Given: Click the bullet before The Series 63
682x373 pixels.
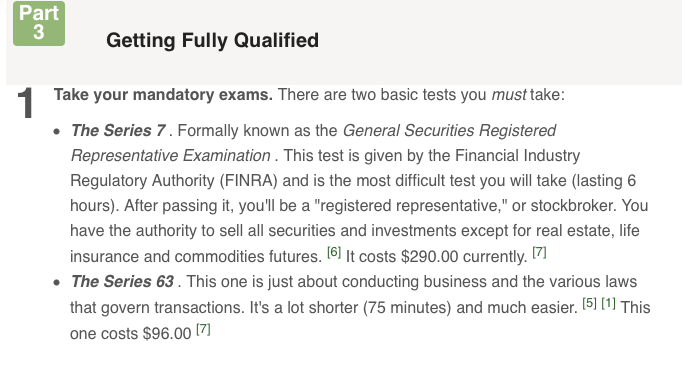Looking at the screenshot, I should point(57,283).
